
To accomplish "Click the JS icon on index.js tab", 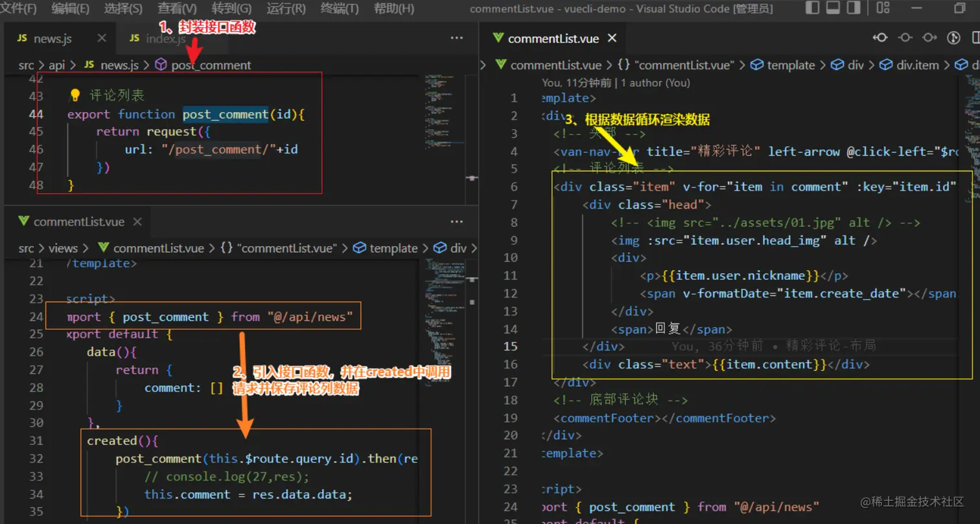I will (134, 38).
